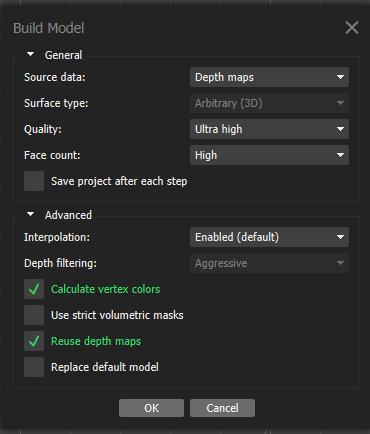Close the Build Model dialog
Viewport: 370px width, 434px height.
click(352, 28)
